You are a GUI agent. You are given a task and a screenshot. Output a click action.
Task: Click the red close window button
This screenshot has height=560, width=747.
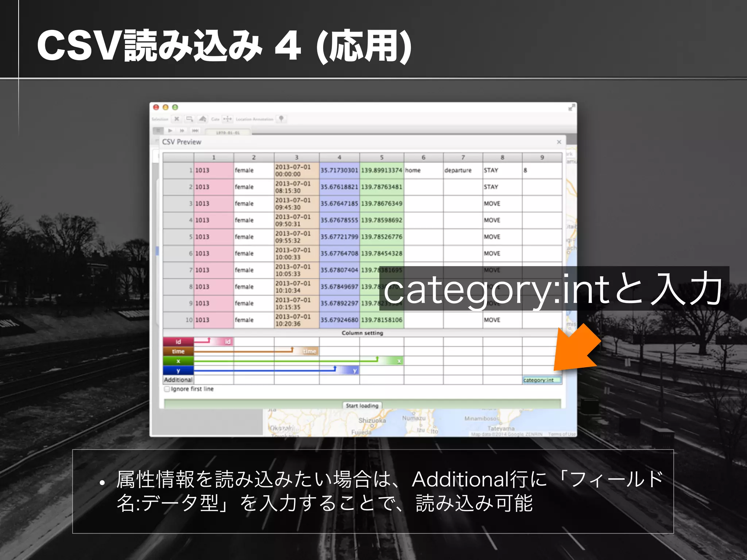click(156, 107)
